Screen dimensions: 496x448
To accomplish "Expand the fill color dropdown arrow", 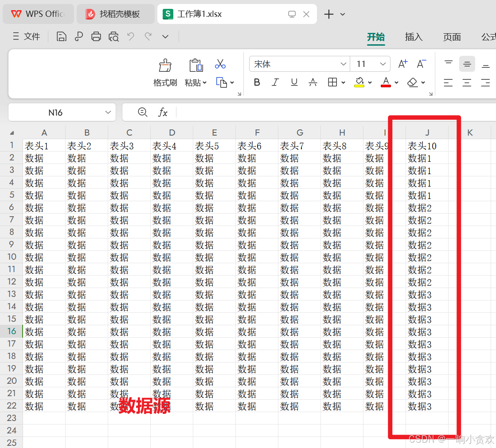I will [x=370, y=82].
